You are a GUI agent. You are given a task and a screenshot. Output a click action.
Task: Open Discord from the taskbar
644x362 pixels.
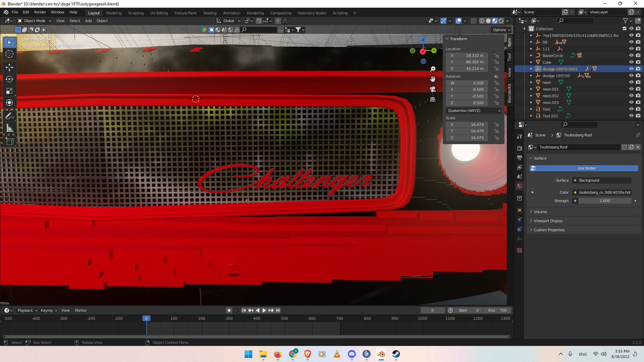352,354
